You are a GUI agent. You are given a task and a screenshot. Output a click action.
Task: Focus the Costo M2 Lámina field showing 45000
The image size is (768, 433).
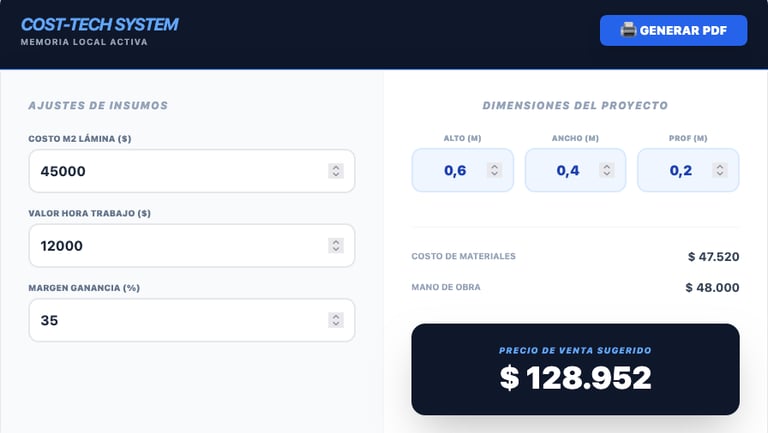(x=192, y=171)
